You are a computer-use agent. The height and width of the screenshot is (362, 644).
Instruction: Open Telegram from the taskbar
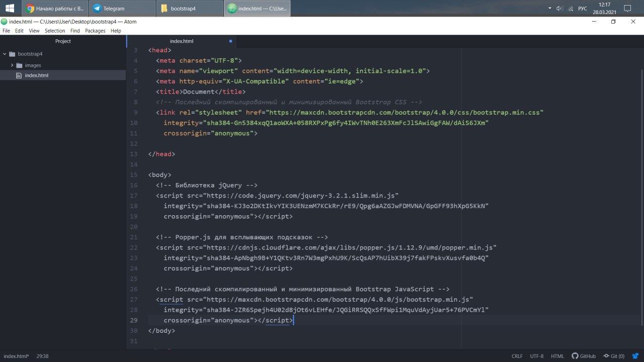click(x=122, y=9)
